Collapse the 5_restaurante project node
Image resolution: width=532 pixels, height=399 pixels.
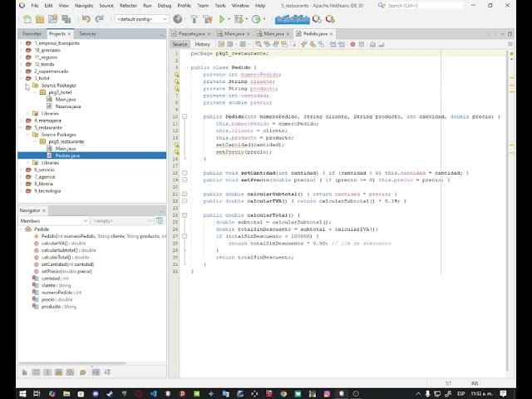pos(21,127)
